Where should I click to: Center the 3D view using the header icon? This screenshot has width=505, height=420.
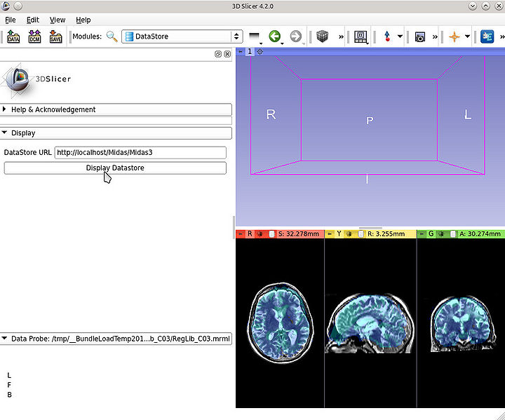(x=260, y=52)
